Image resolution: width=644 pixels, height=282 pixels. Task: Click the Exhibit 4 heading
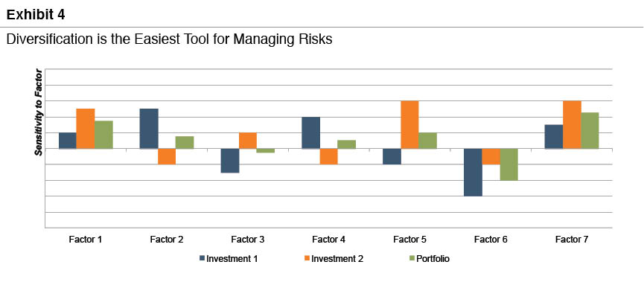coord(36,15)
